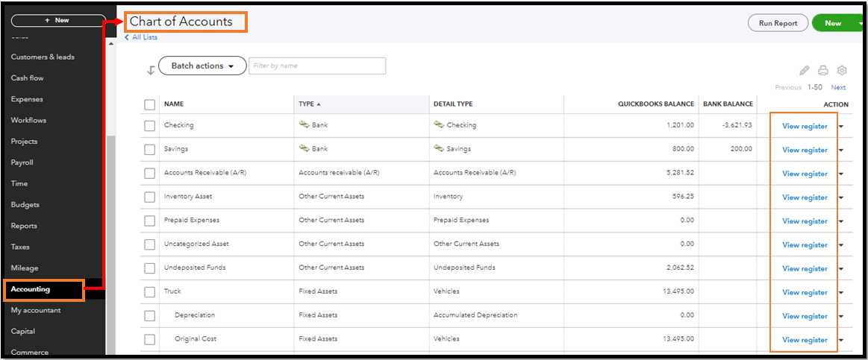Expand action arrow for Depreciation row
This screenshot has height=360, width=868.
point(841,317)
